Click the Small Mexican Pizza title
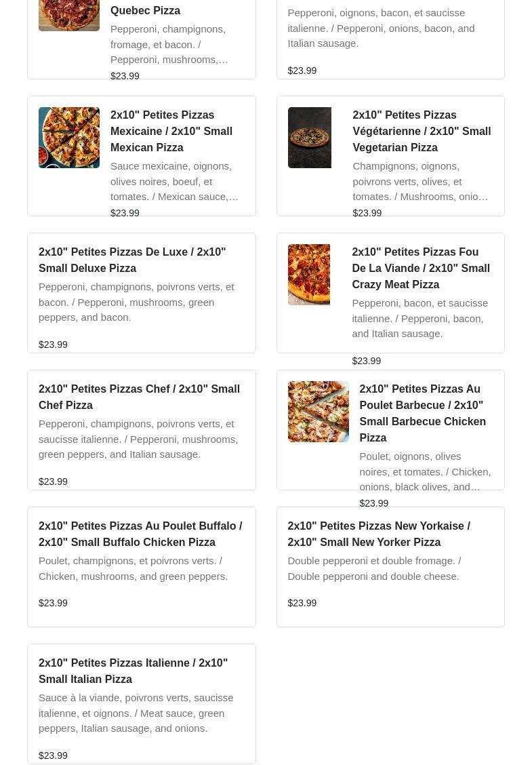Viewport: 532px width, 765px height. point(171,132)
